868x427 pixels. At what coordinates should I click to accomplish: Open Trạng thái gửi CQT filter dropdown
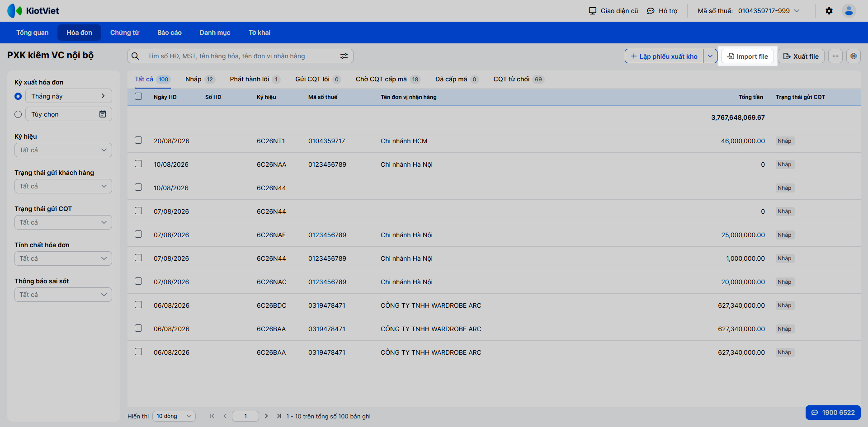pos(63,222)
